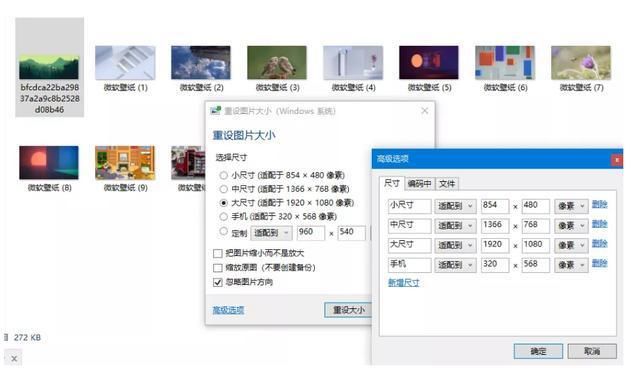Uncheck 忽略图片方向 checkbox
Viewport: 640px width, 384px height.
point(218,282)
